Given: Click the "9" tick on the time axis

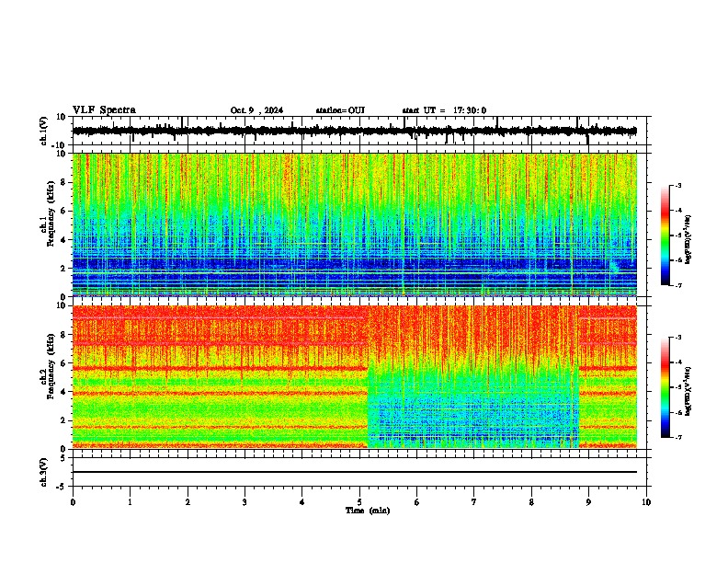Looking at the screenshot, I should (588, 502).
